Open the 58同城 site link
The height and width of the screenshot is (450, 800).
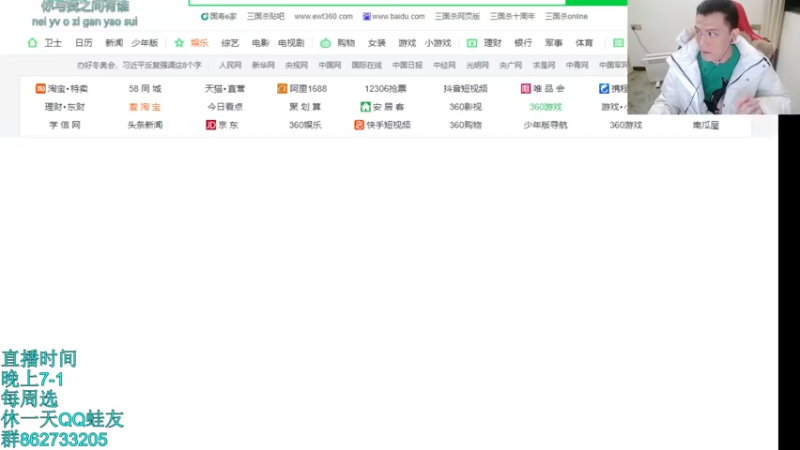pyautogui.click(x=145, y=88)
